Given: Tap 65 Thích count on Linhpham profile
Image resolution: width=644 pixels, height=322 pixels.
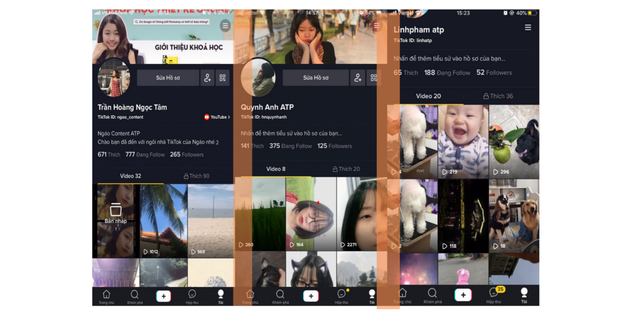Looking at the screenshot, I should (406, 73).
